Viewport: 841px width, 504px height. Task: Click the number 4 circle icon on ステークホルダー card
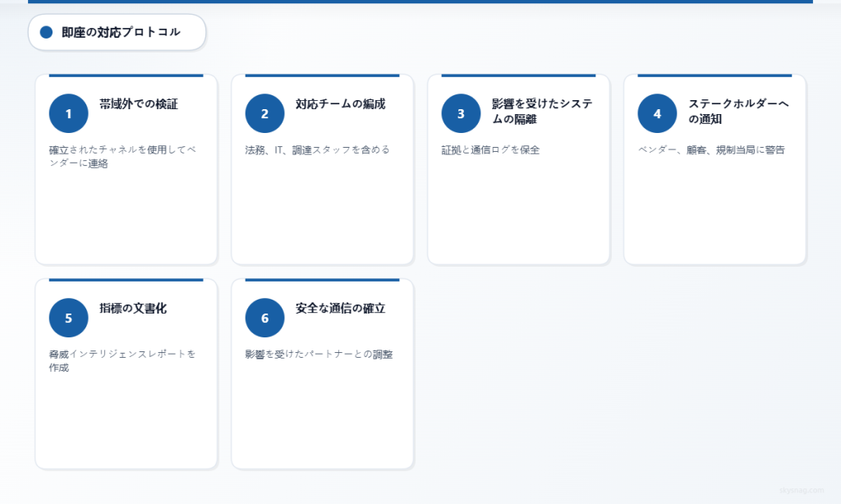point(656,112)
